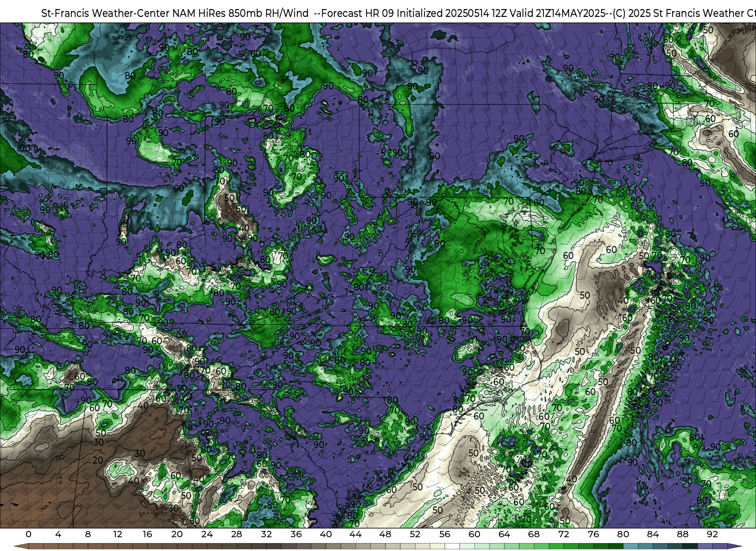The height and width of the screenshot is (551, 756).
Task: Click the Initialized 20250514 12Z text
Action: click(452, 13)
